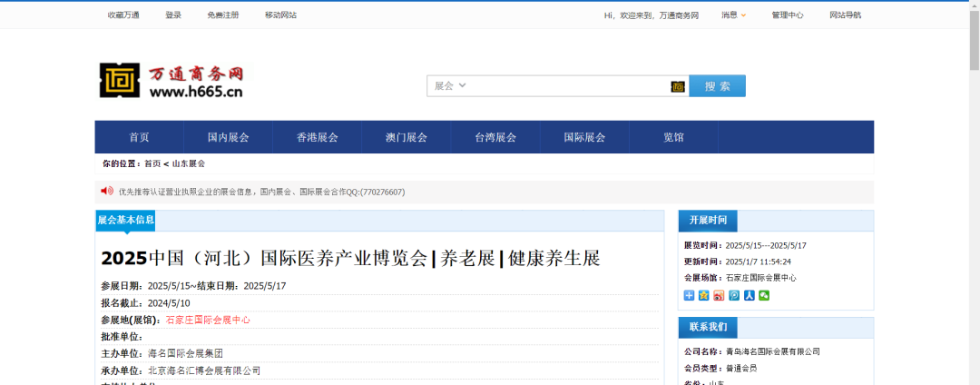
Task: Open the 免费注册 link
Action: tap(223, 15)
